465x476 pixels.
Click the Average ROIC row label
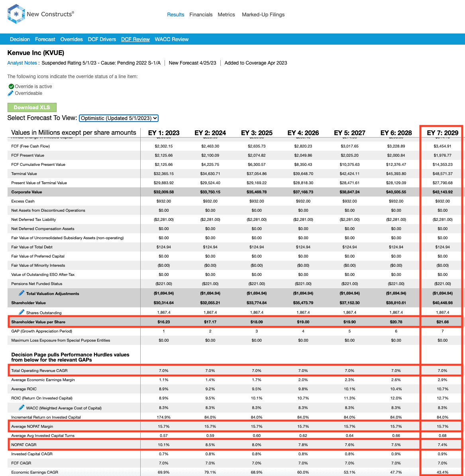(x=24, y=389)
